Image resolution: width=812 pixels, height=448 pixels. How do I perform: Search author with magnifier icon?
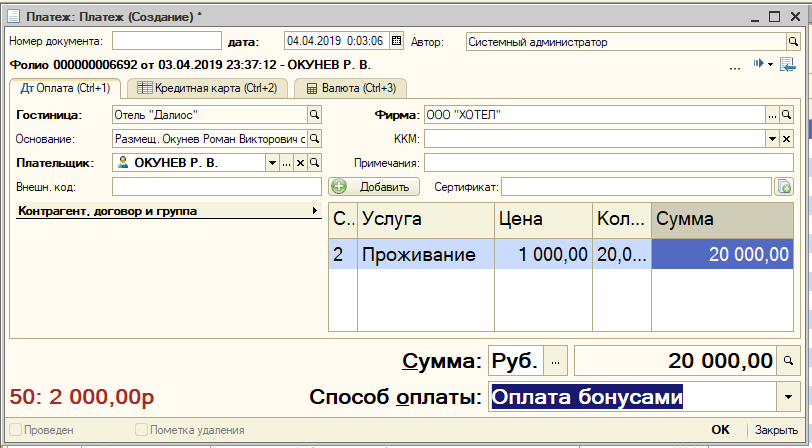click(792, 41)
